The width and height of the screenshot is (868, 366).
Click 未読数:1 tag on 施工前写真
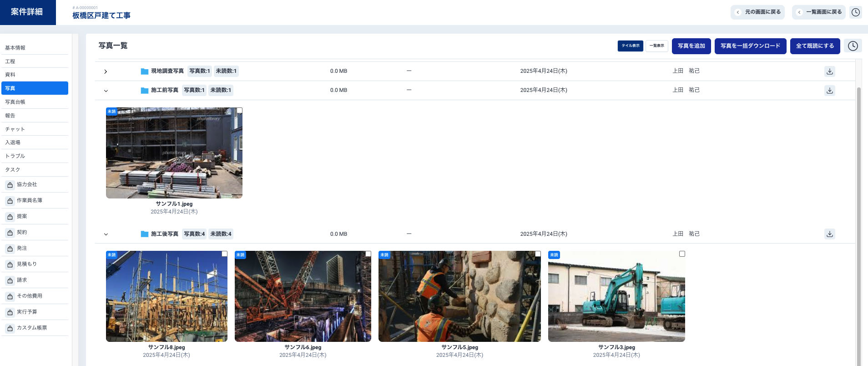point(221,90)
